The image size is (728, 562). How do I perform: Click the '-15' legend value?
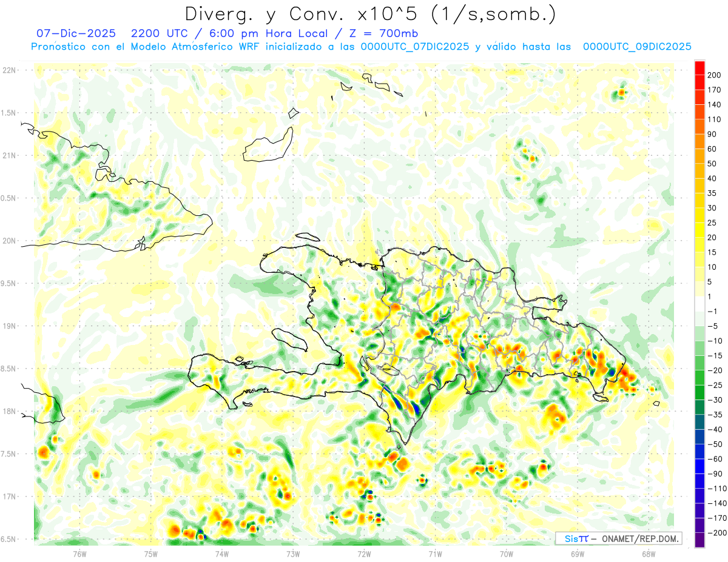click(x=716, y=355)
